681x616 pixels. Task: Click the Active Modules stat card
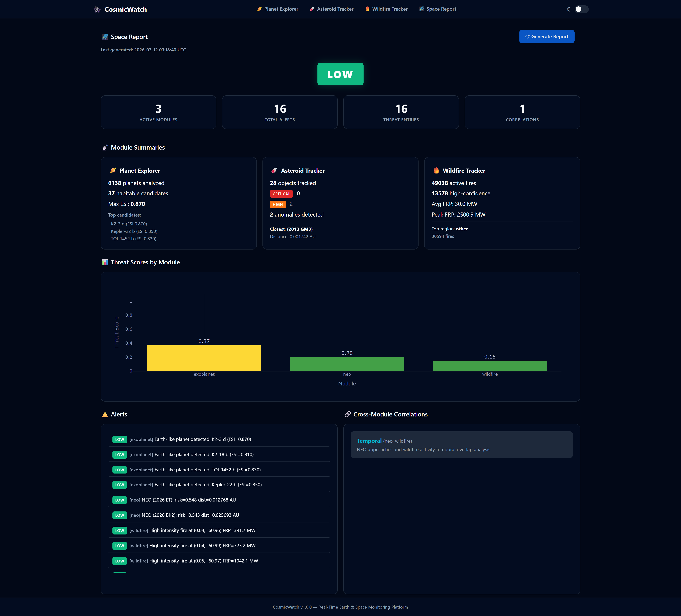(x=158, y=112)
